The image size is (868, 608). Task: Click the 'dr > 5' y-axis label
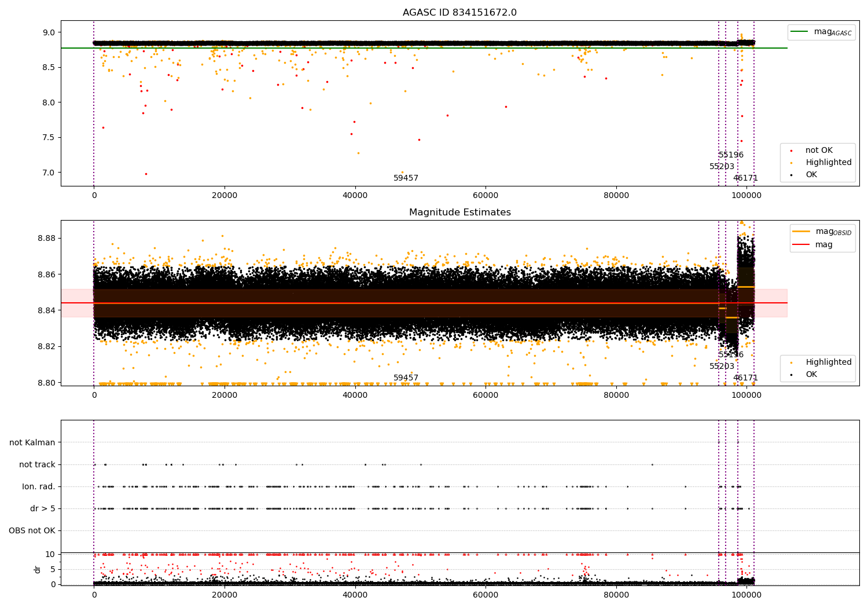pos(43,508)
